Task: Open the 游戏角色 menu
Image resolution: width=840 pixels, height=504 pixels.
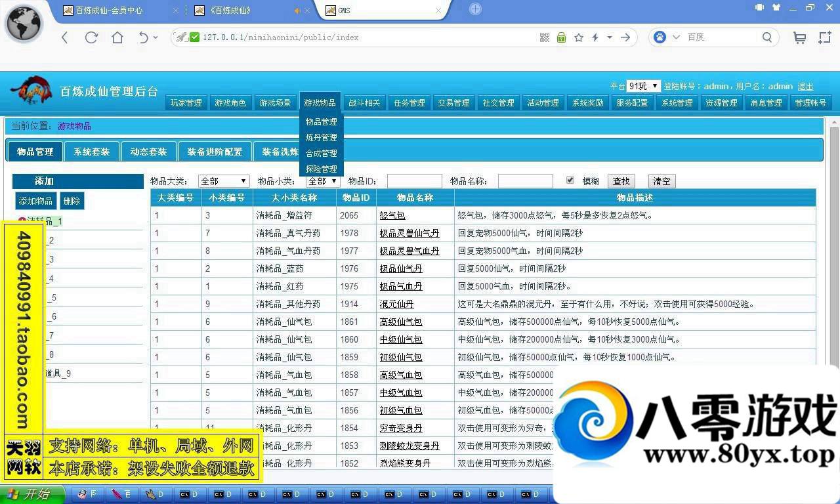Action: coord(230,102)
